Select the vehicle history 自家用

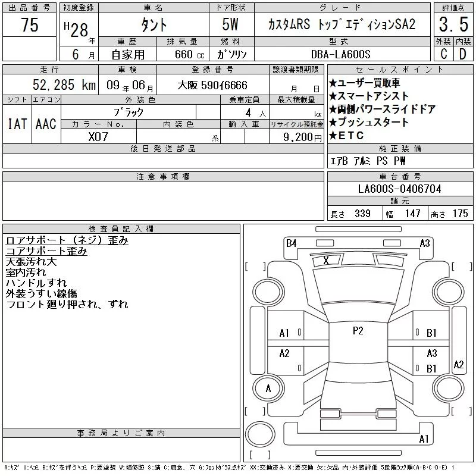click(x=128, y=55)
